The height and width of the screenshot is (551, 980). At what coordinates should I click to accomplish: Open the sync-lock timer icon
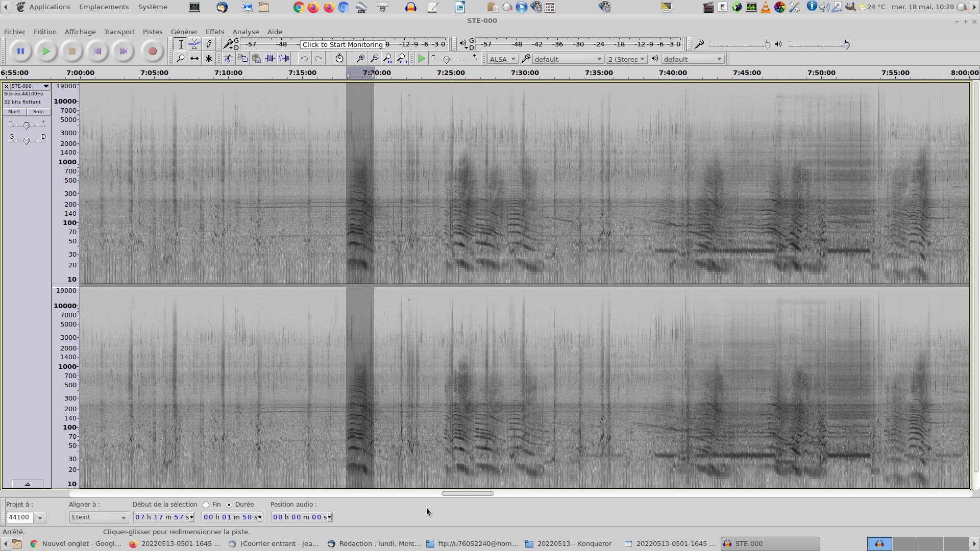click(x=339, y=59)
